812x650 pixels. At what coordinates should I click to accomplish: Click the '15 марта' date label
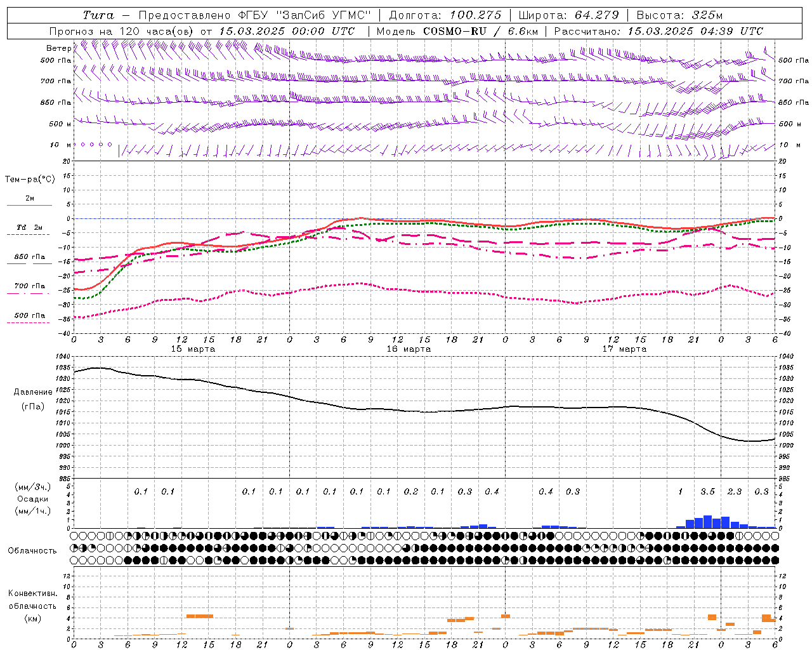pyautogui.click(x=193, y=349)
